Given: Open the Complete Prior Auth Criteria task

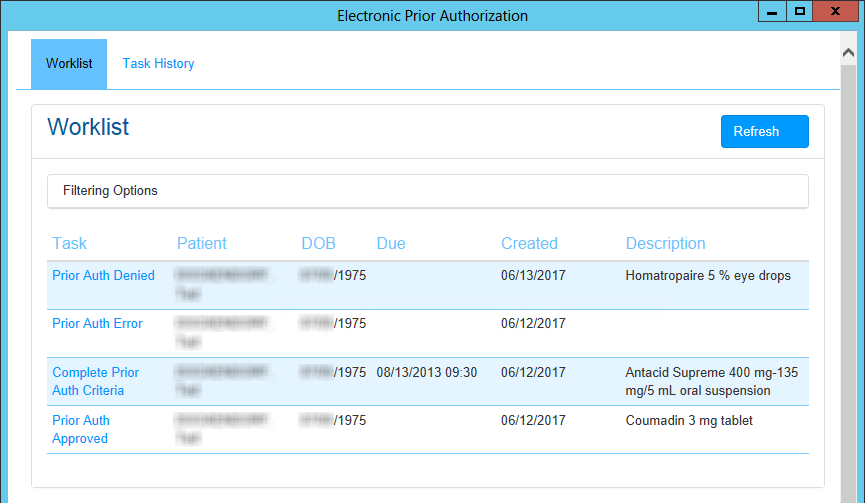Looking at the screenshot, I should point(95,381).
